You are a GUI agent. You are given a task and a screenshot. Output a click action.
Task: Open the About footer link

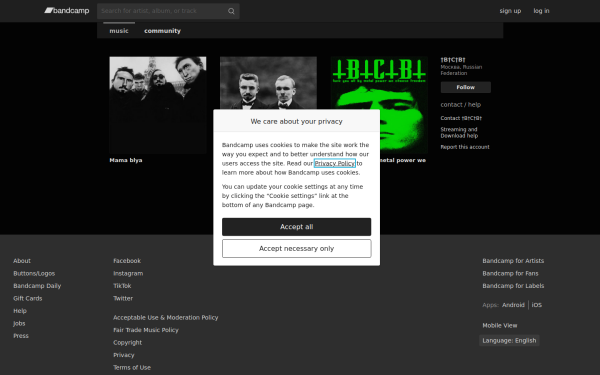coord(22,261)
